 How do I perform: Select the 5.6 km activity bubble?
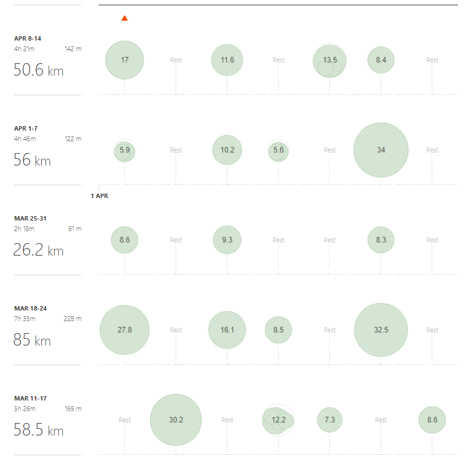pos(279,151)
